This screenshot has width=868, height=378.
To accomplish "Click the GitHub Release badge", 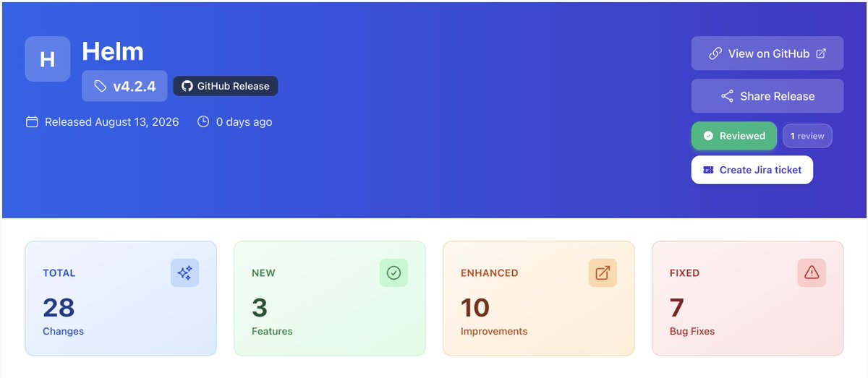I will click(x=225, y=86).
